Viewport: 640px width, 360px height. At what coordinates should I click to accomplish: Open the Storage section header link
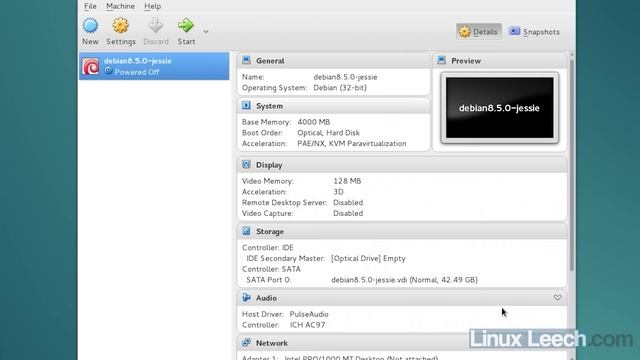(269, 231)
